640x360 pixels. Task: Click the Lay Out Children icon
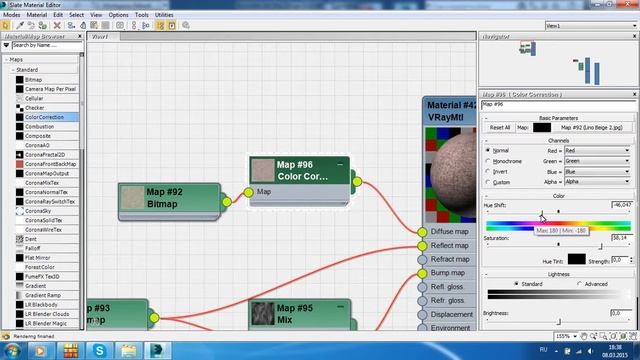[145, 25]
